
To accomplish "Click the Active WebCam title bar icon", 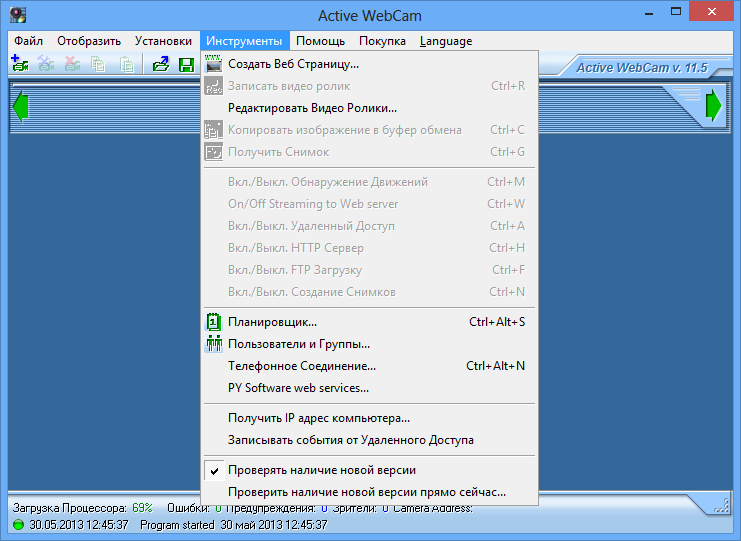I will (18, 15).
